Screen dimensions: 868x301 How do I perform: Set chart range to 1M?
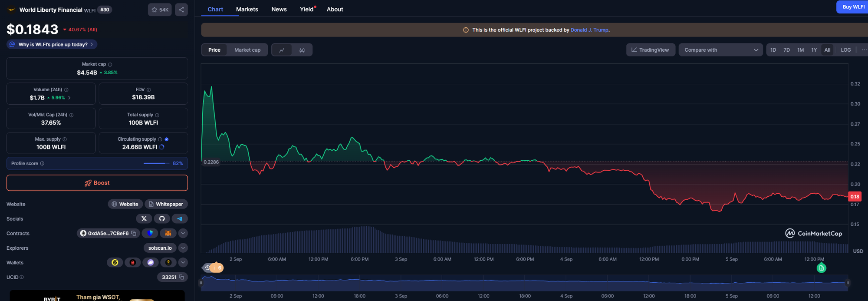(x=800, y=50)
